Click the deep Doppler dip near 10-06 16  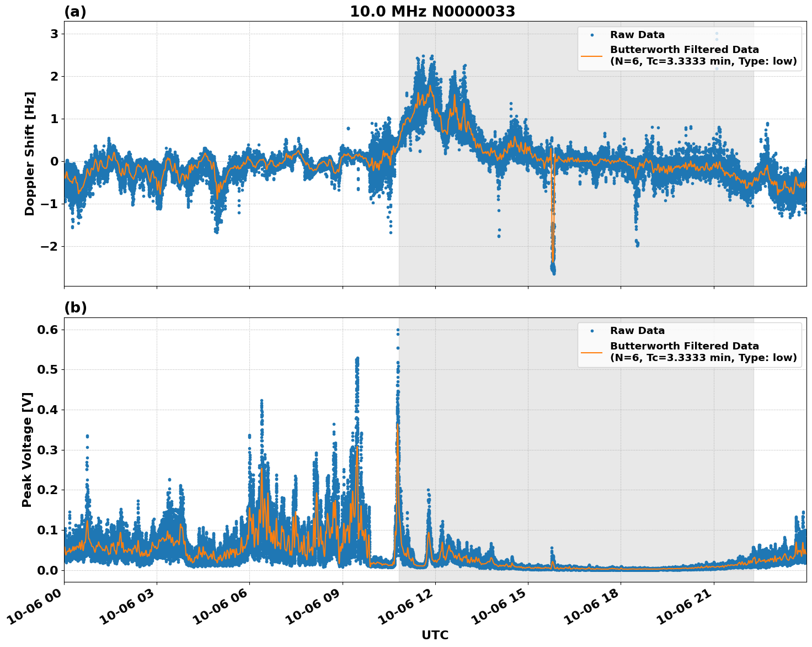click(x=552, y=254)
